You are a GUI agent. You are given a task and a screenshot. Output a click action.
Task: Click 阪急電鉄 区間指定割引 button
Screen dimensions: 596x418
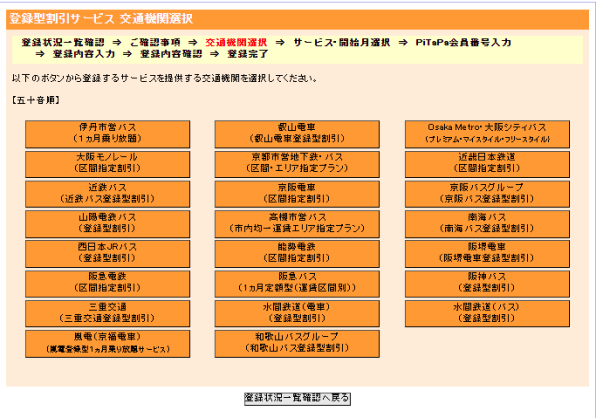[x=108, y=283]
